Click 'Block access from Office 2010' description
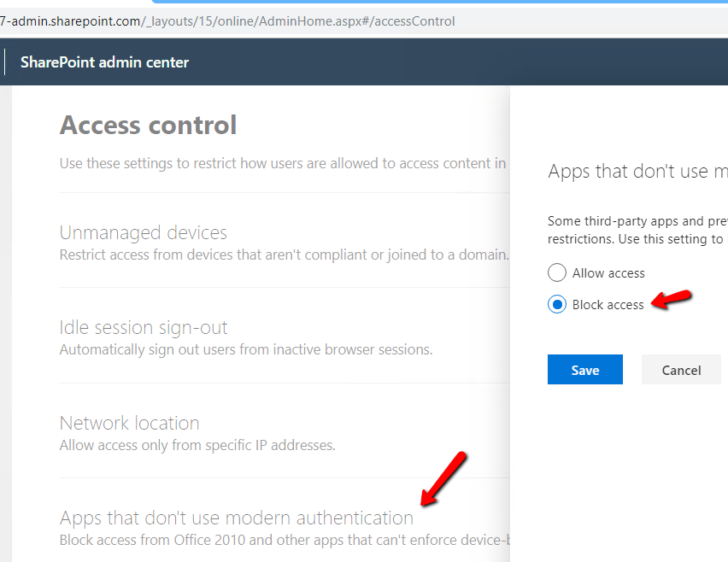The width and height of the screenshot is (728, 562). [x=284, y=540]
